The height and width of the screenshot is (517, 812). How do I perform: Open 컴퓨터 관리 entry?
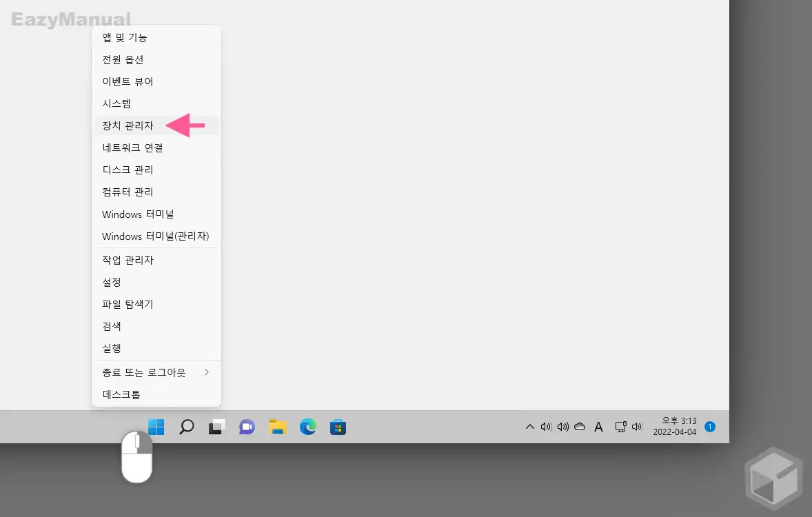pyautogui.click(x=156, y=192)
